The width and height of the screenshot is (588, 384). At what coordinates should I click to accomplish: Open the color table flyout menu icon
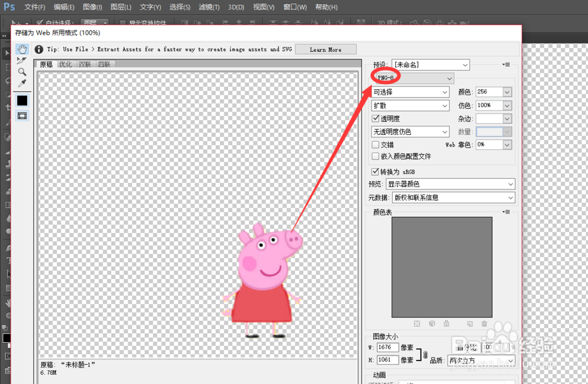click(x=506, y=212)
